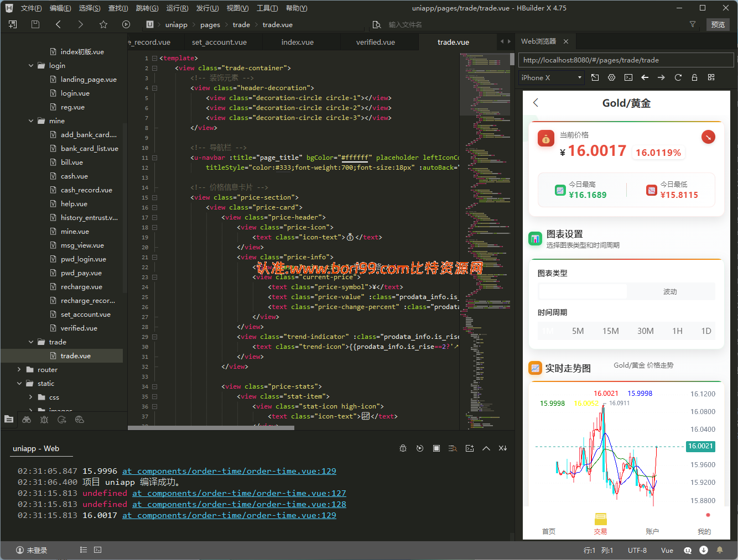Go back using the Gold page arrow
This screenshot has height=560, width=738.
[x=536, y=103]
